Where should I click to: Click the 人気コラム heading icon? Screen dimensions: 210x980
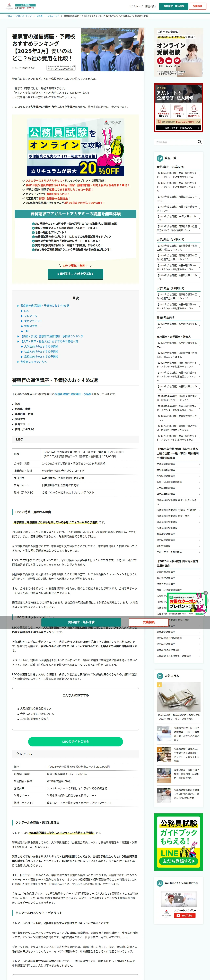click(160, 676)
